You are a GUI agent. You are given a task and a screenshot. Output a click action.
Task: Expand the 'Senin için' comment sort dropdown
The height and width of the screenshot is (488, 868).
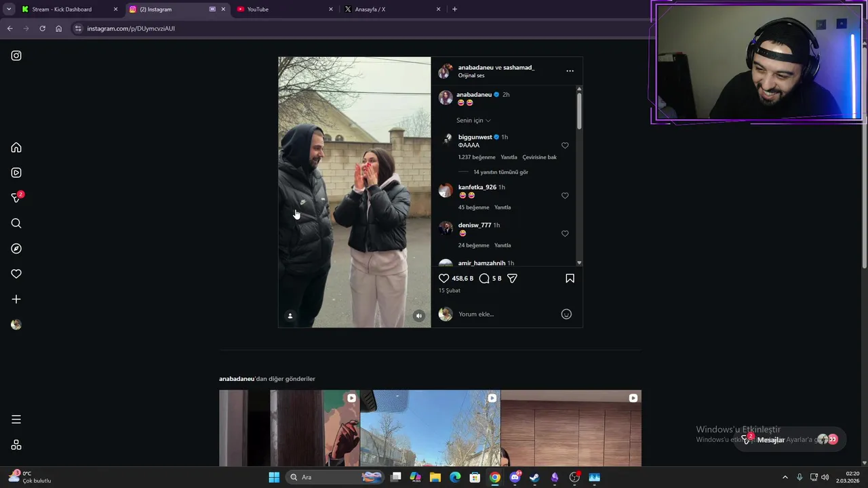473,121
